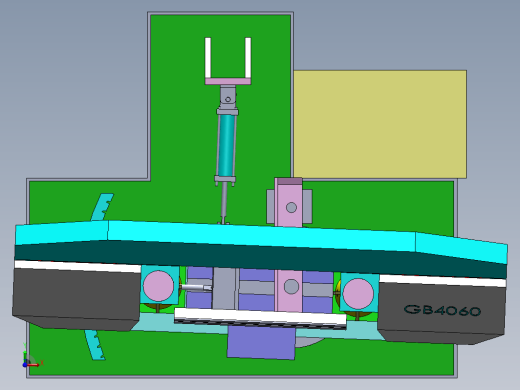The height and width of the screenshot is (390, 520).
Task: Click the left dark gray end block
Action: pos(76,297)
